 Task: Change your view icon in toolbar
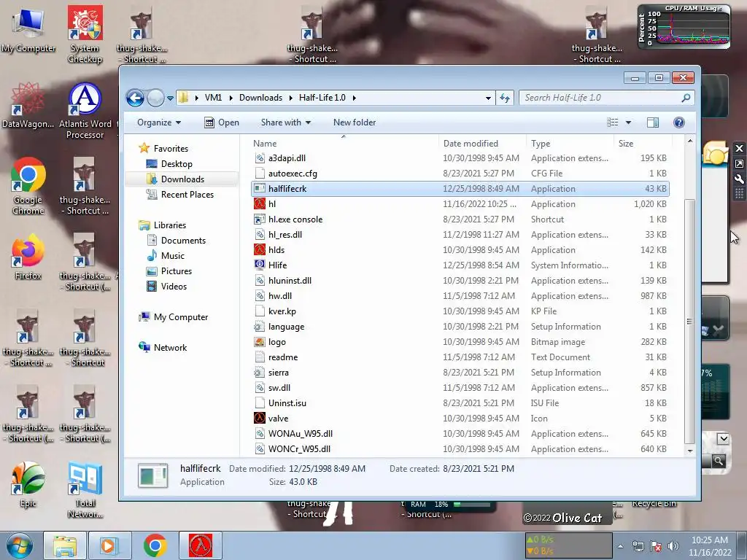click(613, 122)
